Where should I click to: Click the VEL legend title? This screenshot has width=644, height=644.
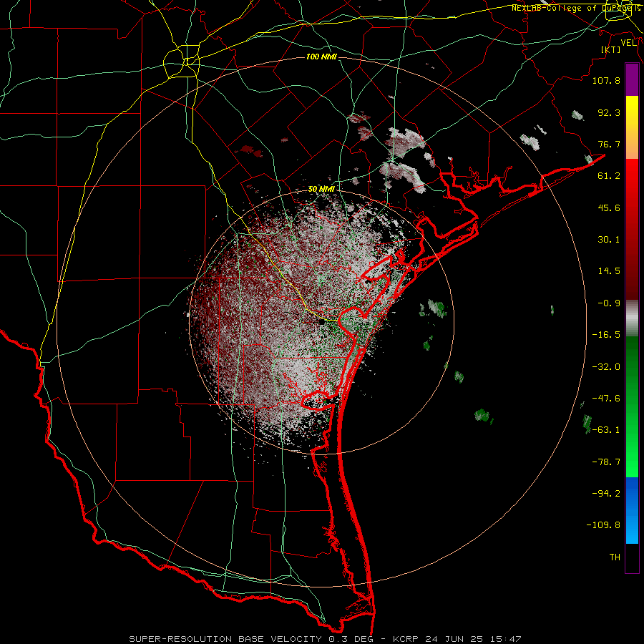pos(628,43)
